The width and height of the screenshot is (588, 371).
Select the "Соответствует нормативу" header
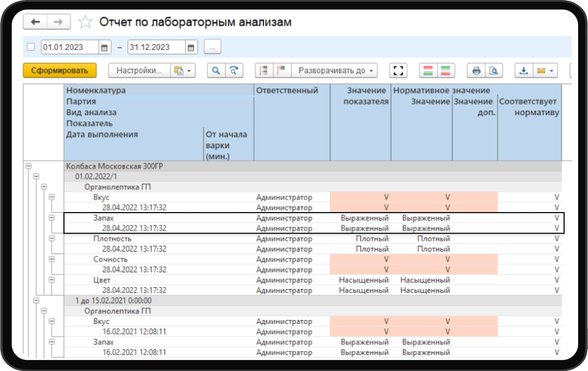(x=529, y=107)
